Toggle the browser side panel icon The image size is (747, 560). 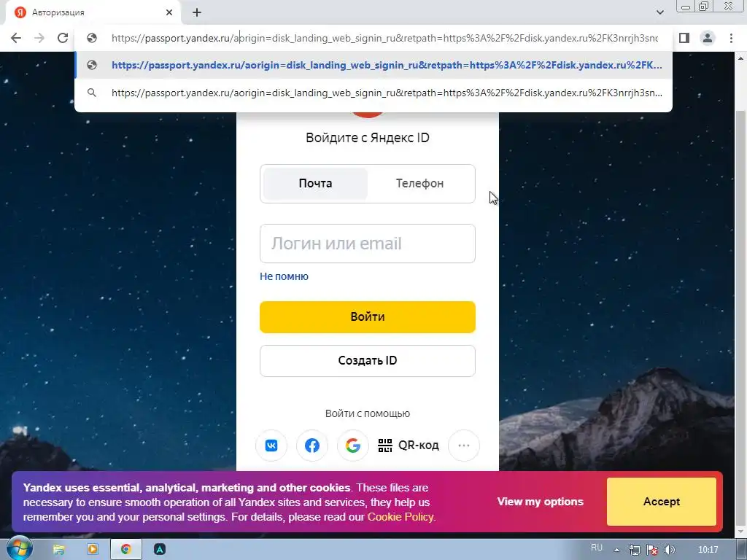click(684, 38)
